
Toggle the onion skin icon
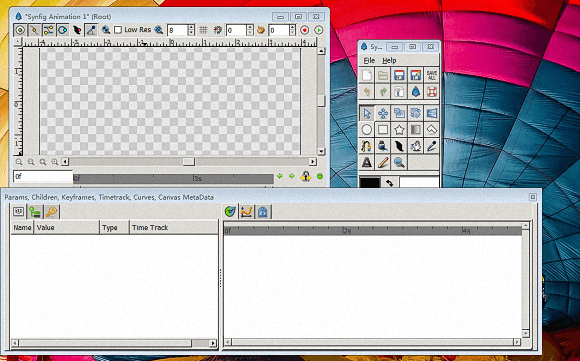click(218, 30)
